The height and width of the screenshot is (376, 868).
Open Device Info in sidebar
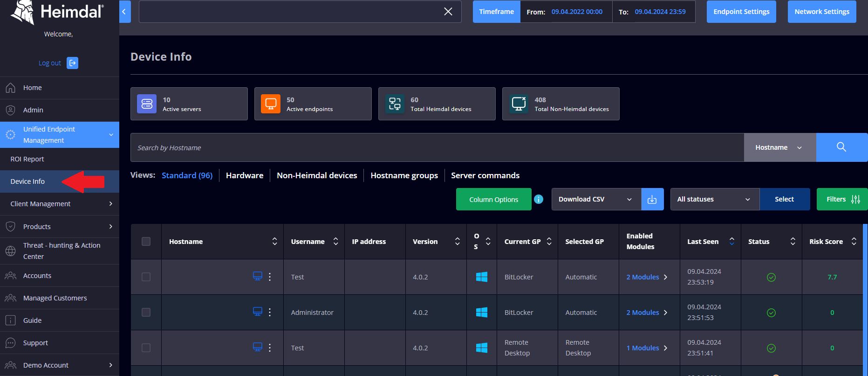[x=60, y=181]
